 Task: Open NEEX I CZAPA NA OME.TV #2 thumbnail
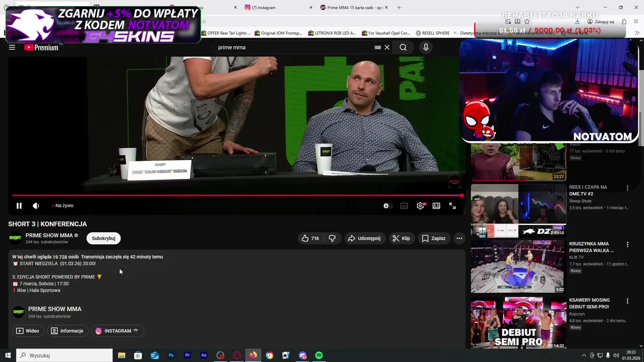click(x=518, y=211)
